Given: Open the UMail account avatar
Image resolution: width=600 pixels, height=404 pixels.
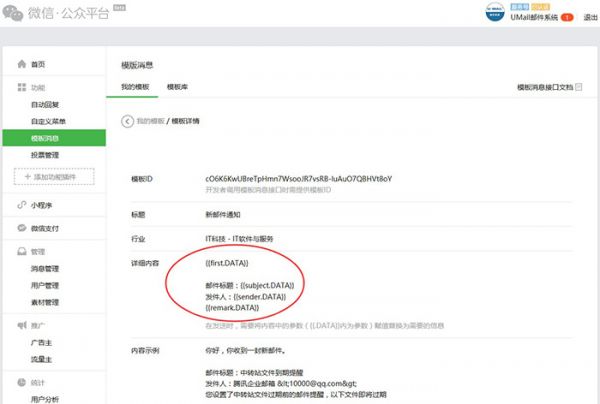Looking at the screenshot, I should click(495, 12).
